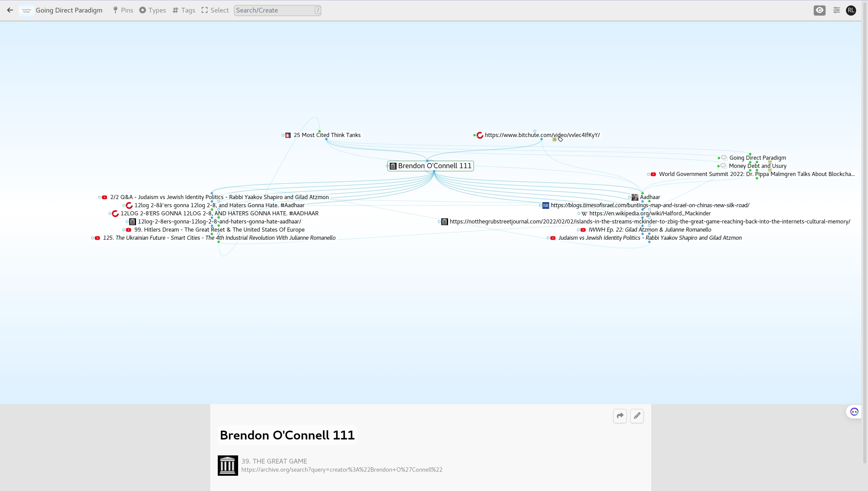The height and width of the screenshot is (491, 868).
Task: Open the archive.org link thumbnail icon
Action: 228,465
